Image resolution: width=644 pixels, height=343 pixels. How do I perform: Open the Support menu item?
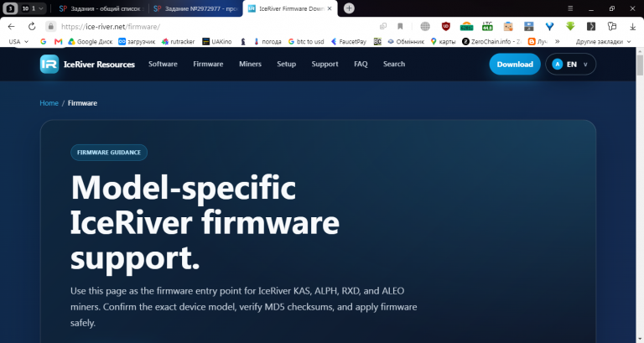325,64
